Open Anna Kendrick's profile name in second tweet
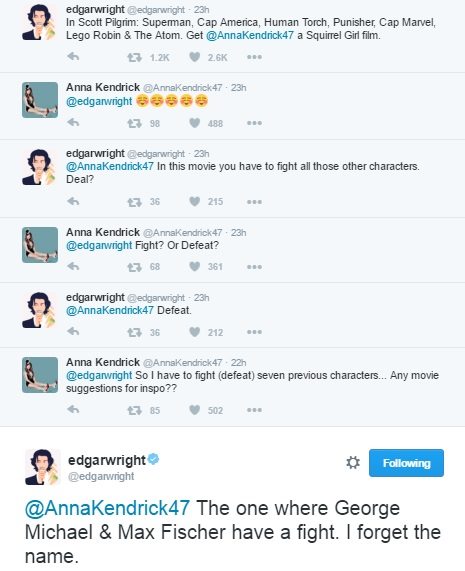Viewport: 465px width, 571px height. (103, 87)
